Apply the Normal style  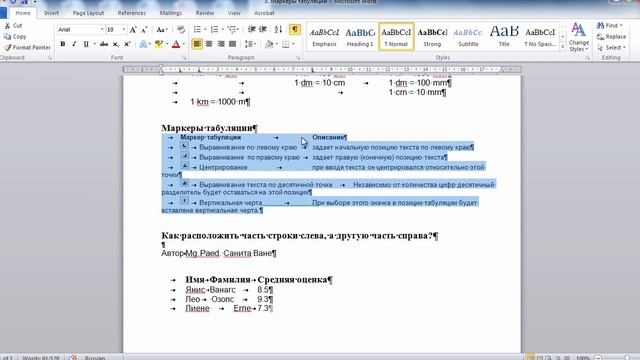(x=396, y=37)
